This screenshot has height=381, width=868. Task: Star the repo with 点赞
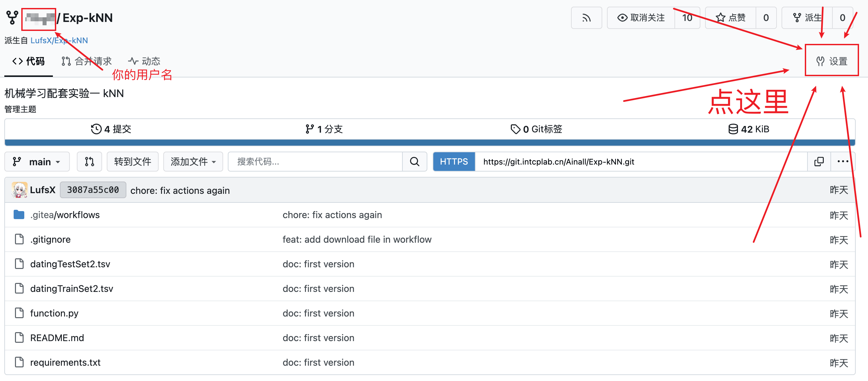coord(731,18)
